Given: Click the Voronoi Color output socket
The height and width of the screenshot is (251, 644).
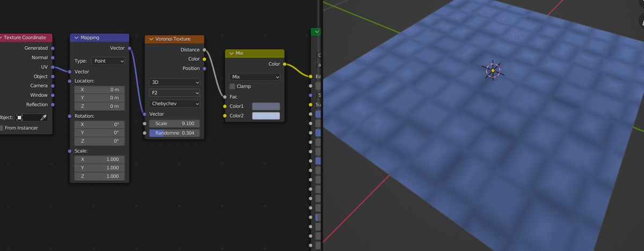Looking at the screenshot, I should 204,59.
